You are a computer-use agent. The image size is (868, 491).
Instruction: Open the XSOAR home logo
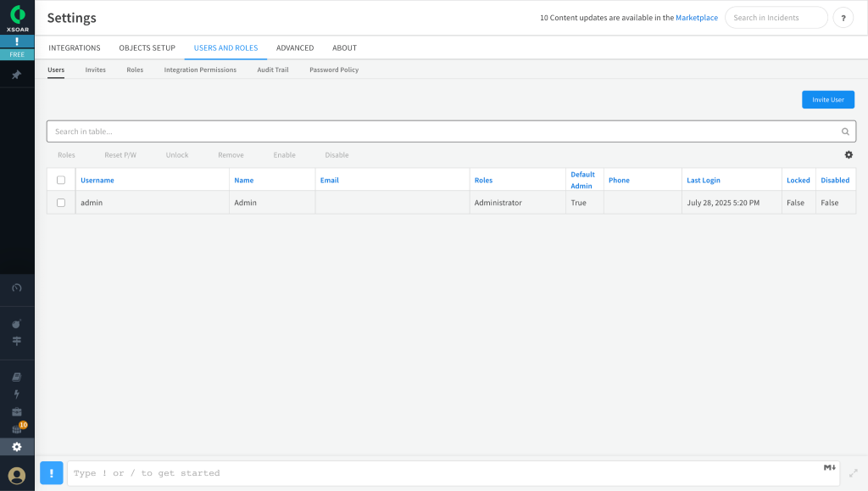17,15
